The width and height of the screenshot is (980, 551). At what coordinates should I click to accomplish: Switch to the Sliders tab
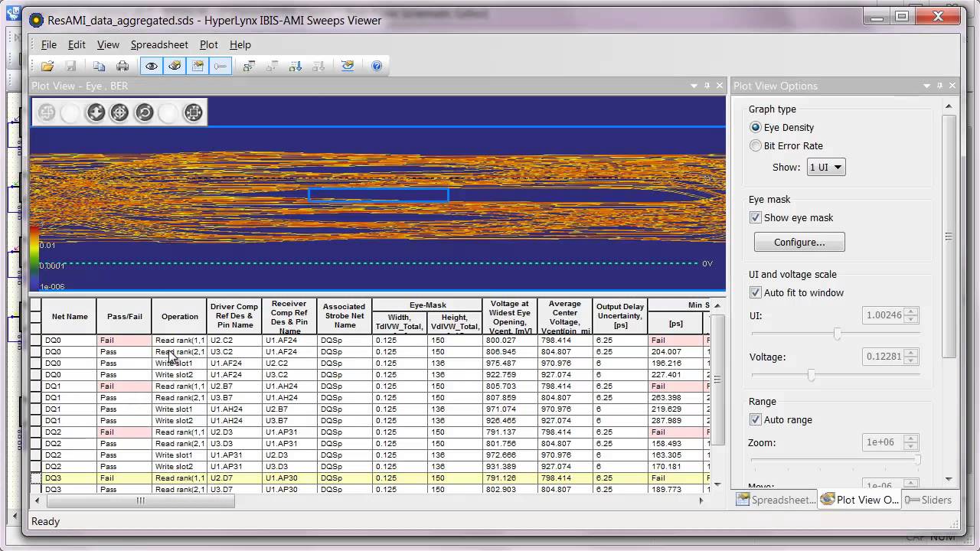929,500
